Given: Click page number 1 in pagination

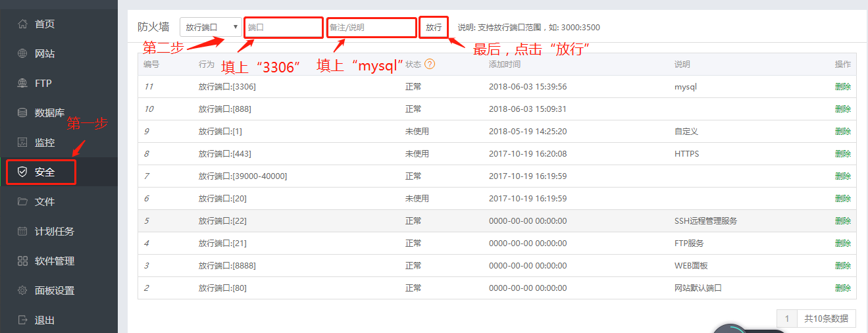Looking at the screenshot, I should coord(787,319).
